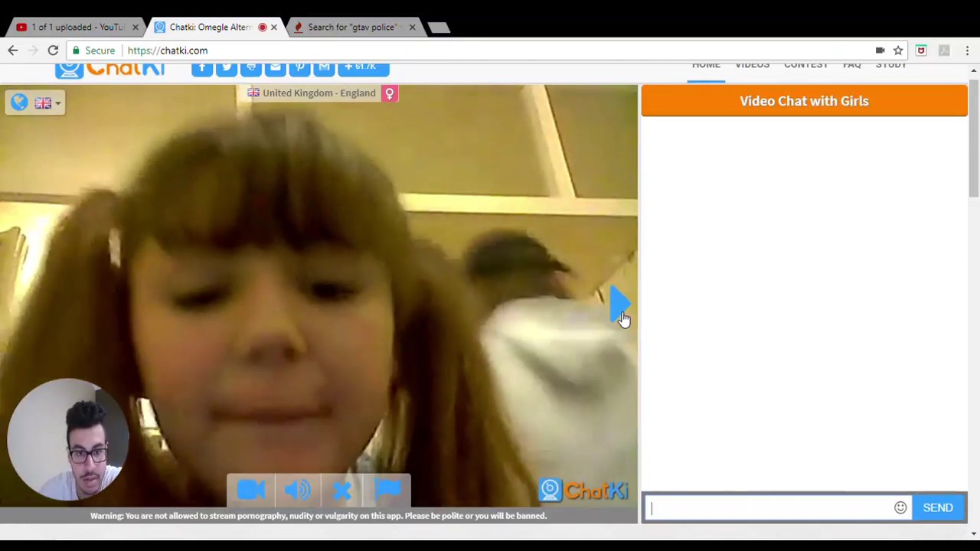The width and height of the screenshot is (980, 551).
Task: Click the address bar URL chatki.com
Action: click(168, 51)
